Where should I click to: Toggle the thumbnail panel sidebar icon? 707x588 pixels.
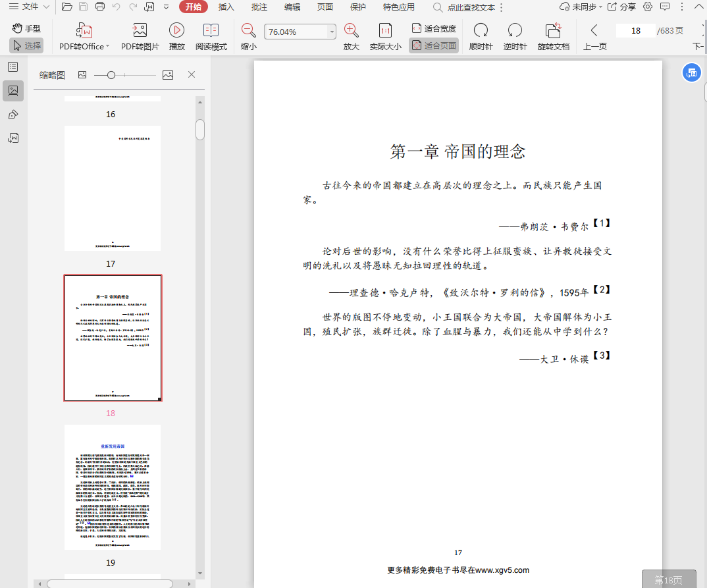click(13, 91)
